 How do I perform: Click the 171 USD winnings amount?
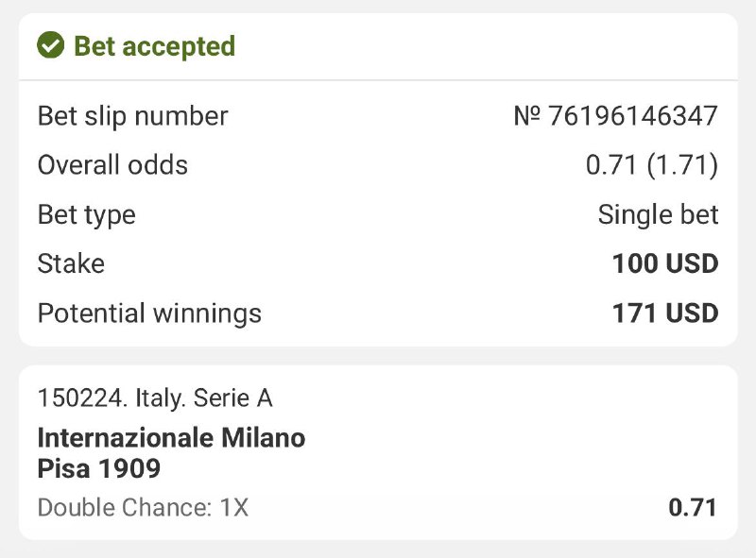(665, 313)
